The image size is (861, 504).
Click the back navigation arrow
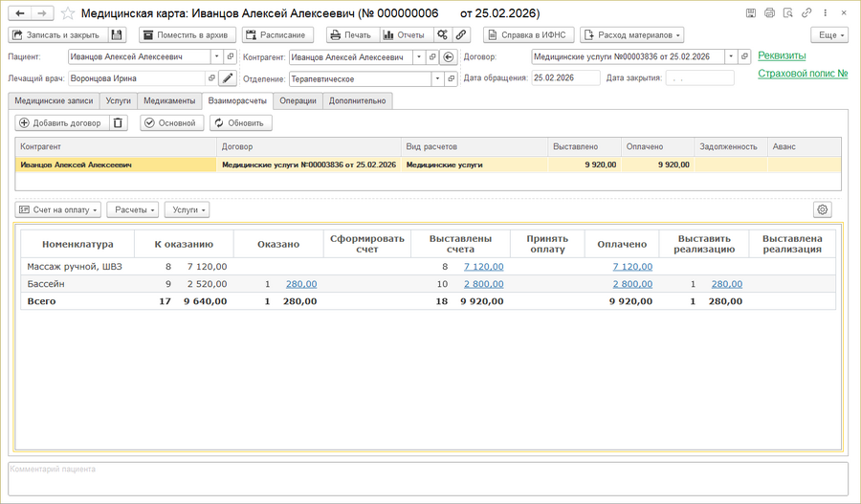click(x=20, y=14)
